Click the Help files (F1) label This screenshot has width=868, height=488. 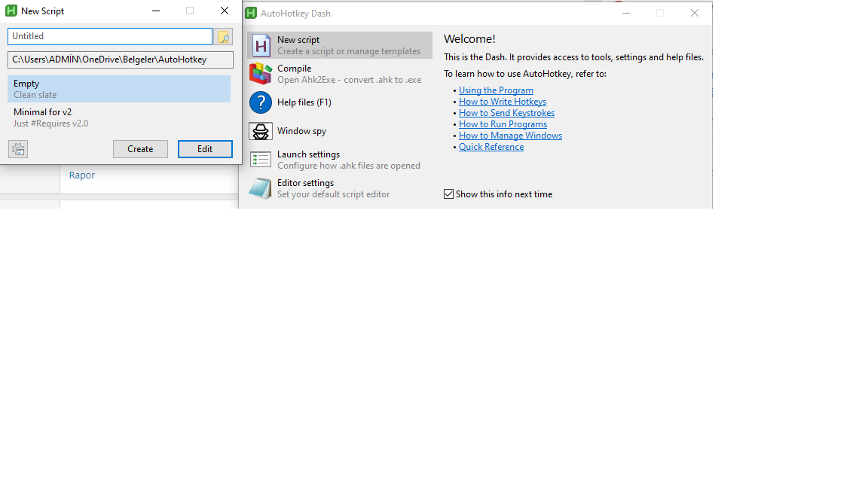click(x=304, y=102)
